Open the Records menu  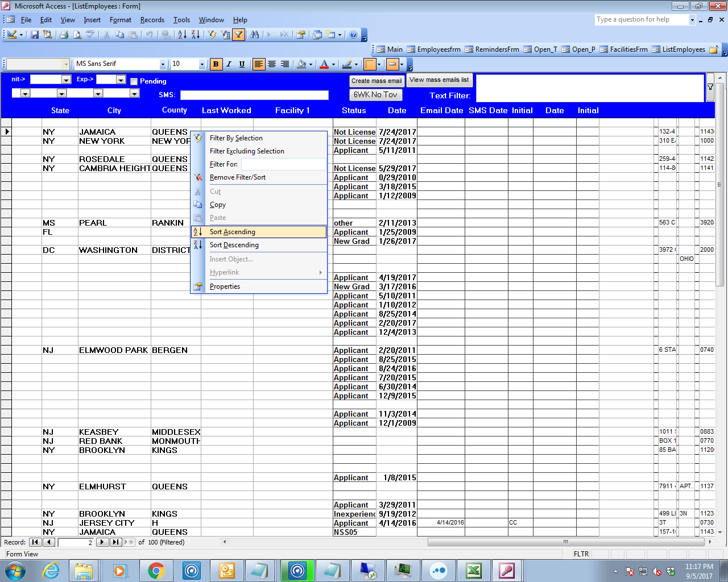[152, 19]
